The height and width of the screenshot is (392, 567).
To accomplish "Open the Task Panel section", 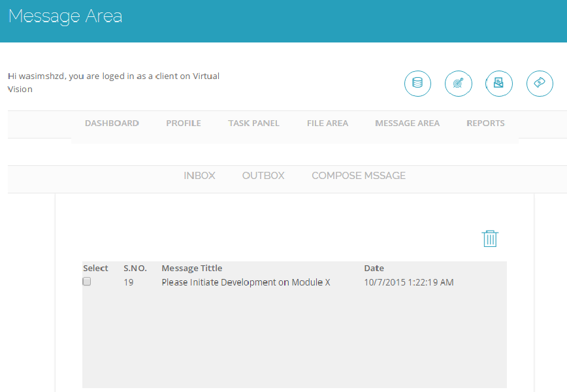I will tap(253, 123).
